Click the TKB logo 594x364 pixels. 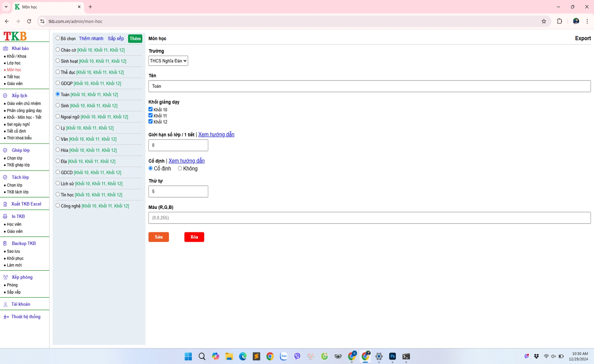(x=15, y=36)
